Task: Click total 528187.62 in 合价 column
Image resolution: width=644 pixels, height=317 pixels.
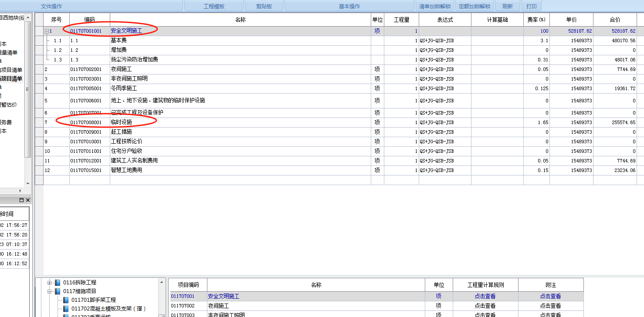Action: coord(615,31)
